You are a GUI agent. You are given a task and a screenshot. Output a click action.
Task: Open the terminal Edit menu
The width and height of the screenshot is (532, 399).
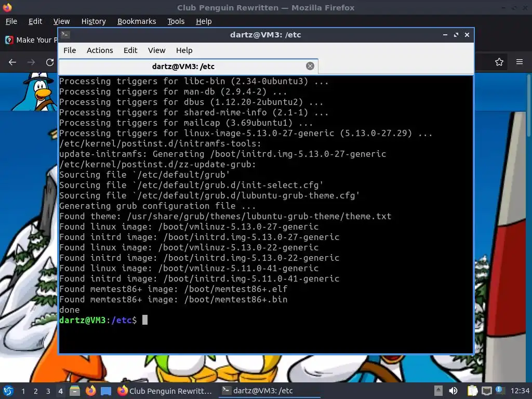point(130,50)
